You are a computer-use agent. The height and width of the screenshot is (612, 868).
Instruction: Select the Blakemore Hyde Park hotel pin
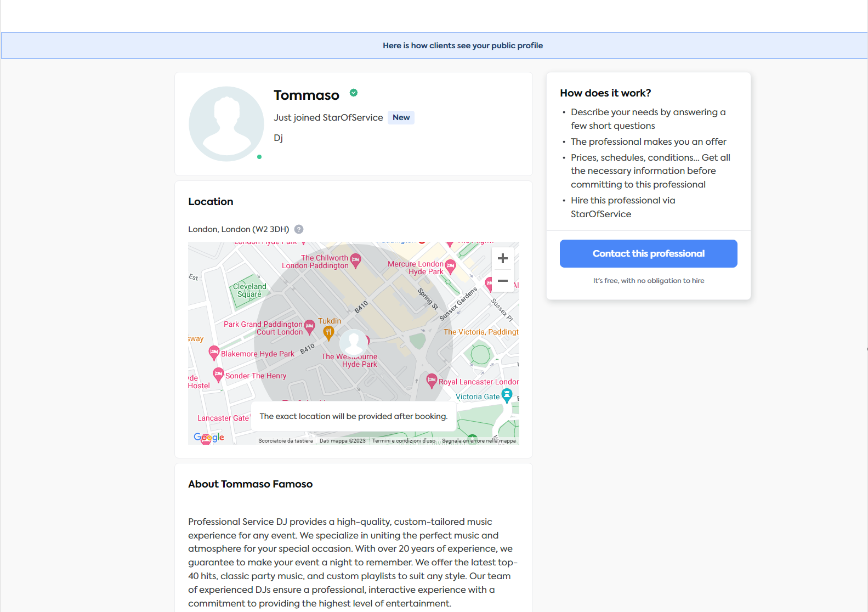(214, 353)
